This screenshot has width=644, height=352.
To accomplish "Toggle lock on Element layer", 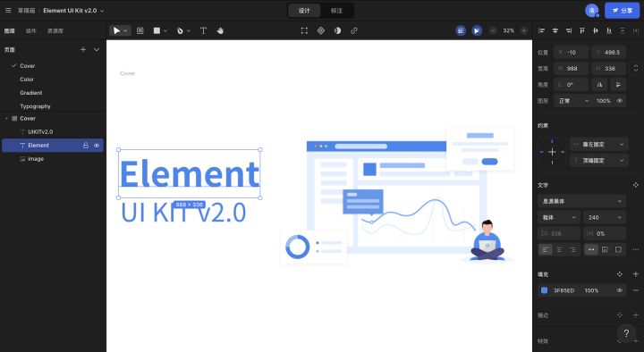I will 86,146.
